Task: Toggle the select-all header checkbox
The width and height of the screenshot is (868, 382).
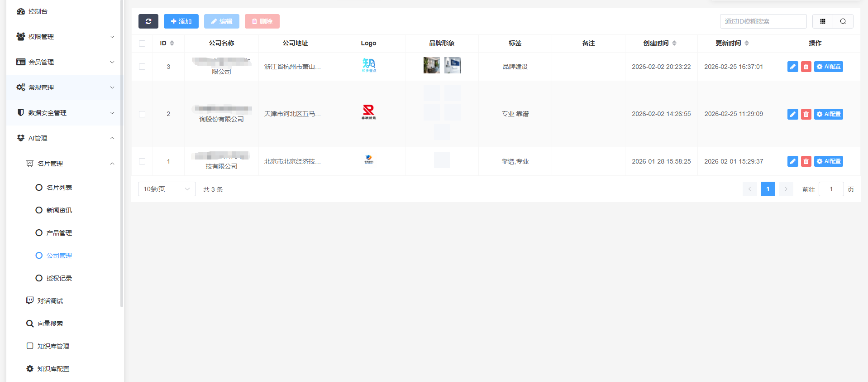Action: (x=142, y=44)
